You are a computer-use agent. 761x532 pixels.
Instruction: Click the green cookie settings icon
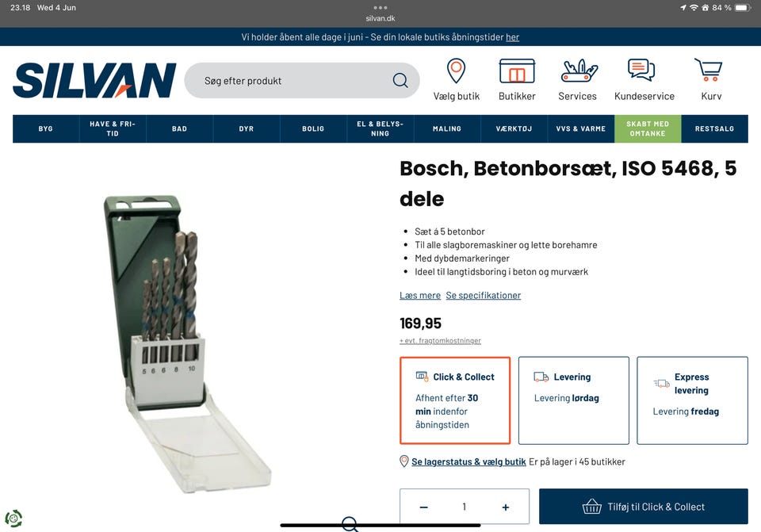click(x=13, y=519)
